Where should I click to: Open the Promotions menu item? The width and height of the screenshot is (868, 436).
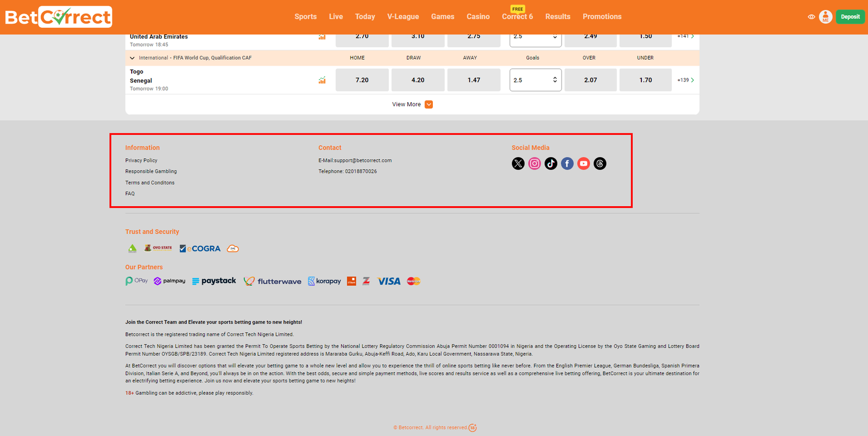pos(602,16)
